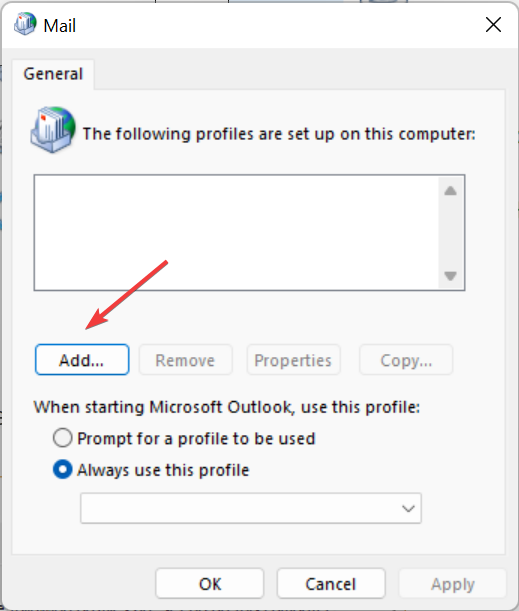Click the profile list scroll up arrow
Viewport: 519px width, 611px height.
click(450, 191)
